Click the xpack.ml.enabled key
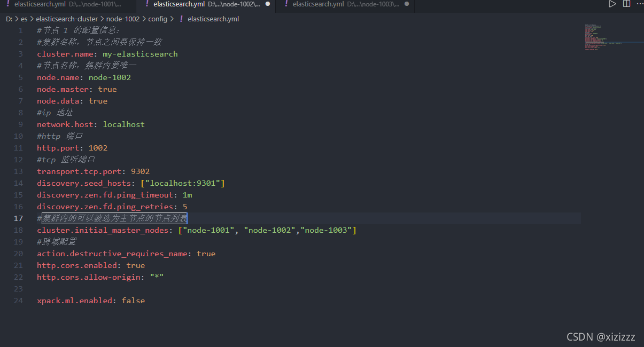Screen dimensions: 644x347 [75, 301]
